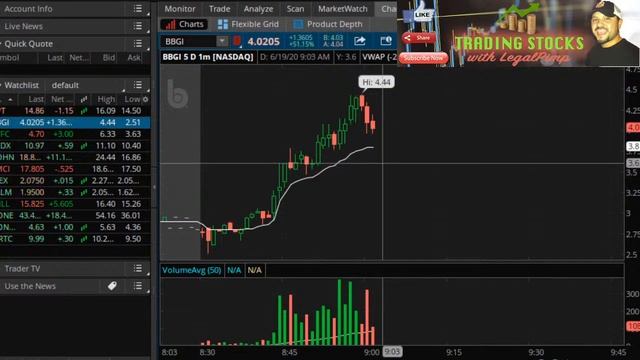Click the Like thumbs-up icon in overlay
The height and width of the screenshot is (360, 640).
pyautogui.click(x=421, y=12)
